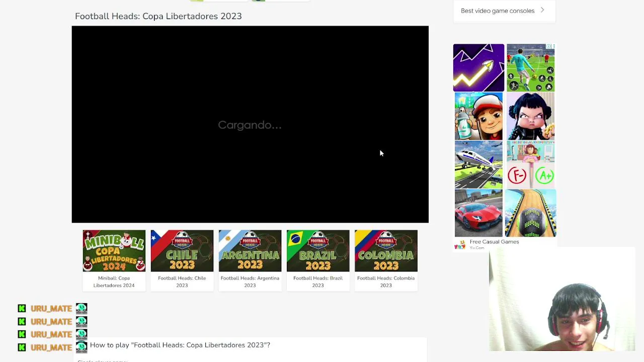Click the game title 'Football Heads: Copa Libertadores 2023'

[x=158, y=16]
